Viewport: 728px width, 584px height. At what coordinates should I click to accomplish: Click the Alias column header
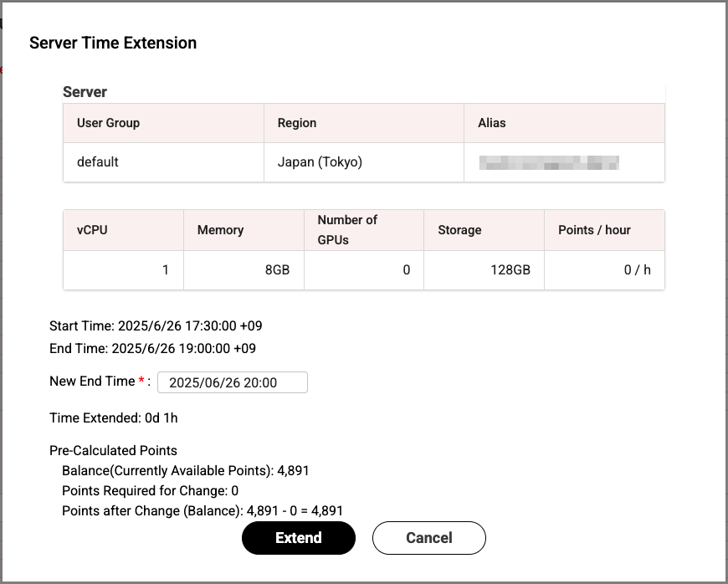491,122
